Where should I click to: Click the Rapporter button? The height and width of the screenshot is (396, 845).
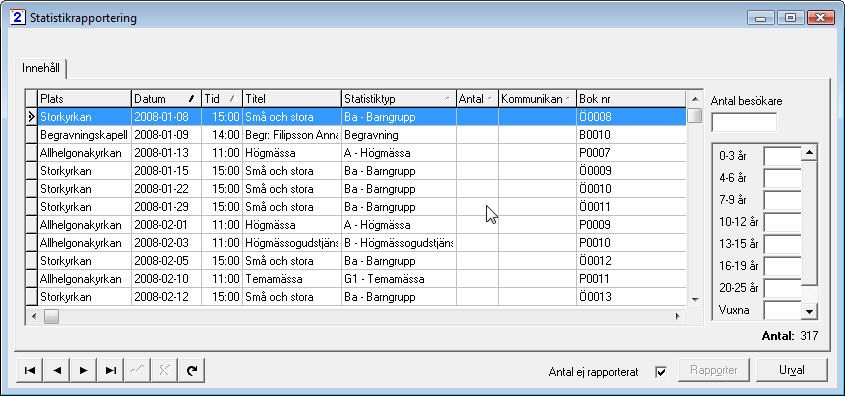(x=715, y=370)
